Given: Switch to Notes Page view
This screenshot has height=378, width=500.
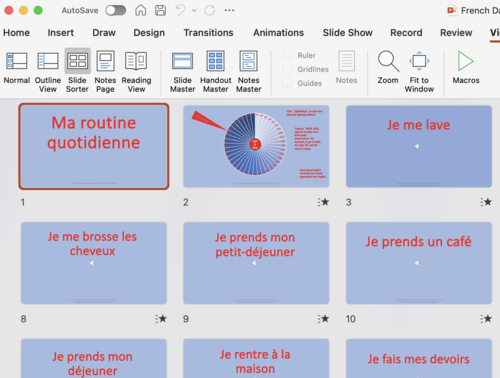Looking at the screenshot, I should point(105,71).
